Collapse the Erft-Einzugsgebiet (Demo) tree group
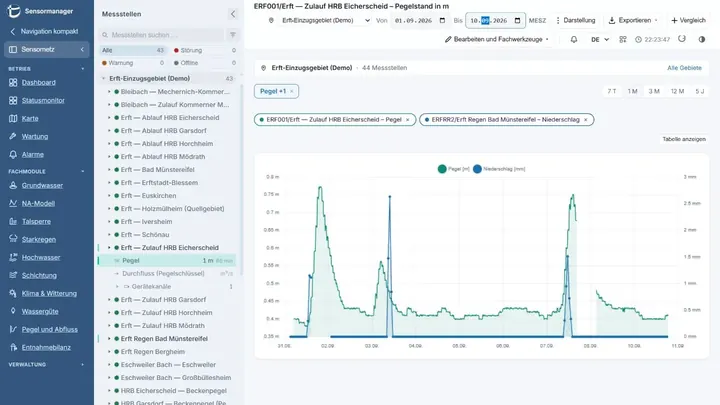 103,79
